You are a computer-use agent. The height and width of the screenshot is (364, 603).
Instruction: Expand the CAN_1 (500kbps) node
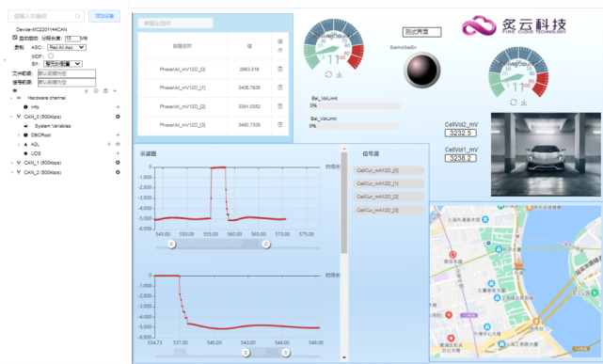[x=11, y=163]
